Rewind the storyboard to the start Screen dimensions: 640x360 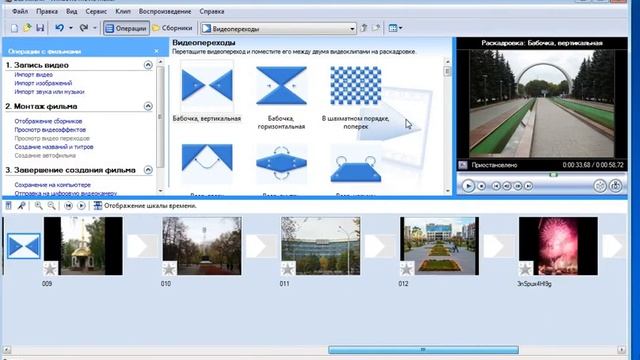(68, 206)
